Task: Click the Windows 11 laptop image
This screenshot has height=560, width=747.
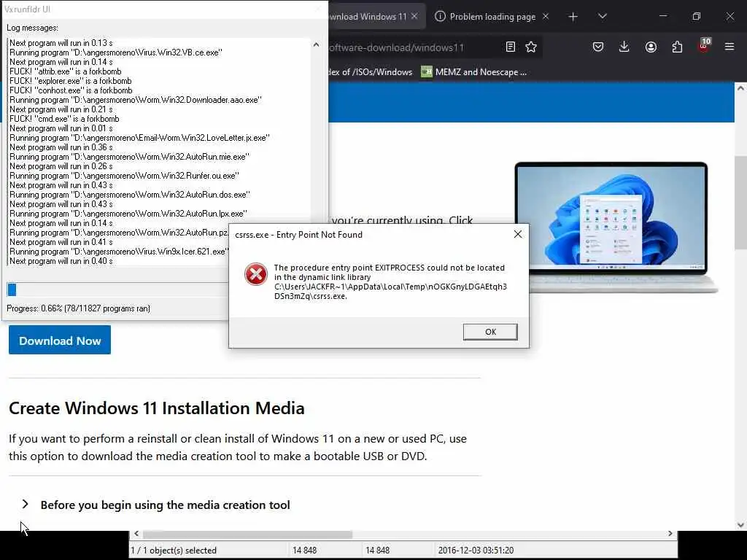Action: (x=615, y=226)
